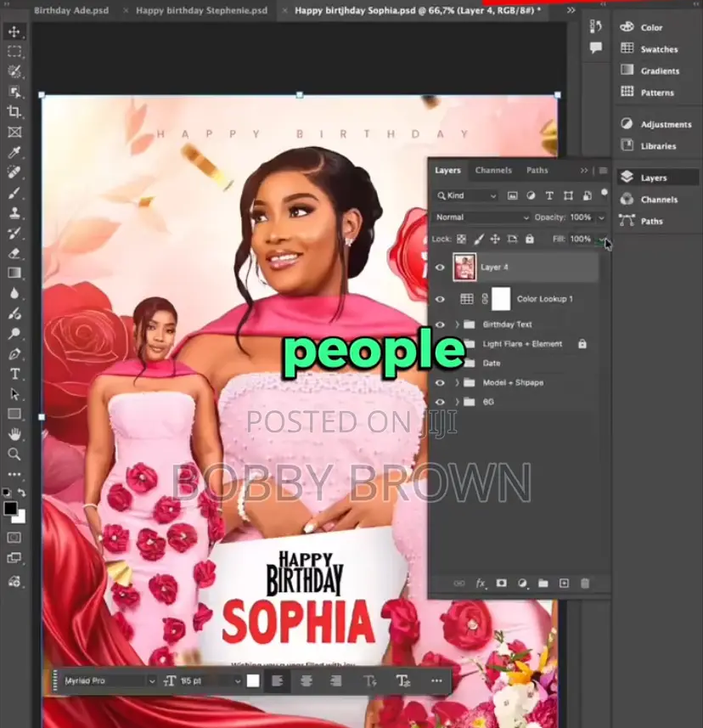The height and width of the screenshot is (728, 703).
Task: Hide the Color Lookup 1 layer
Action: (440, 299)
